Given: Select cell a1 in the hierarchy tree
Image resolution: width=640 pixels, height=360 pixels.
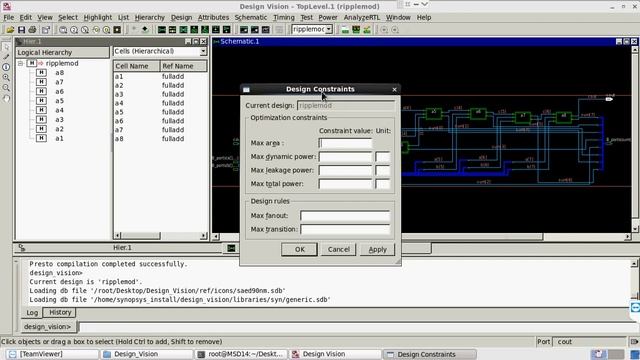Looking at the screenshot, I should click(x=60, y=138).
